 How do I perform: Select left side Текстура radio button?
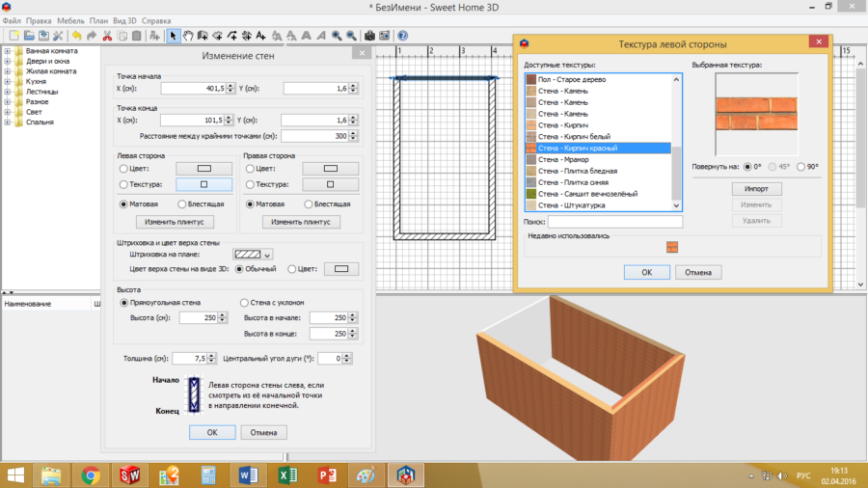pyautogui.click(x=123, y=184)
